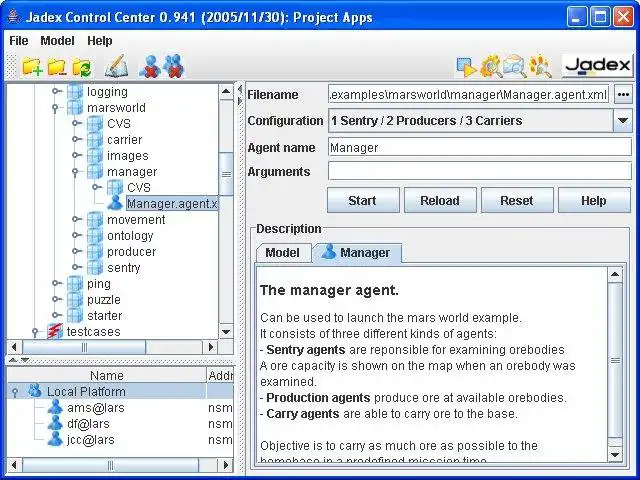Click the refresh folder icon
The width and height of the screenshot is (640, 480).
tap(82, 67)
